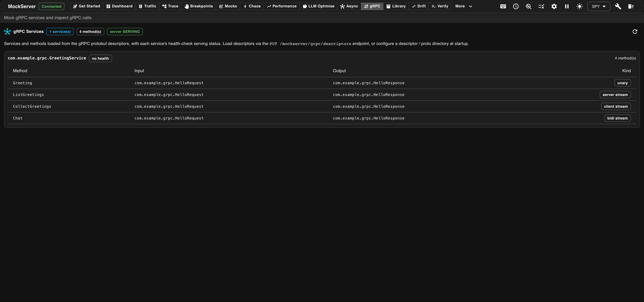The image size is (644, 302).
Task: Click the Input column header
Action: 139,71
